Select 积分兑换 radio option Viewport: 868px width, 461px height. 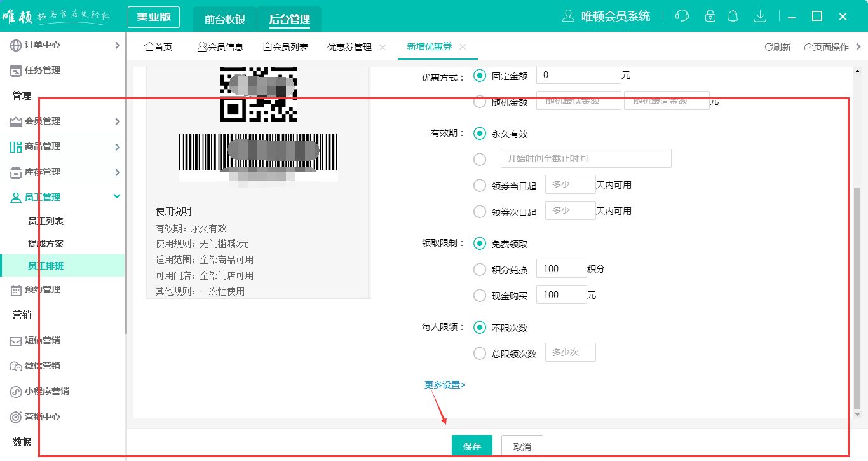480,270
